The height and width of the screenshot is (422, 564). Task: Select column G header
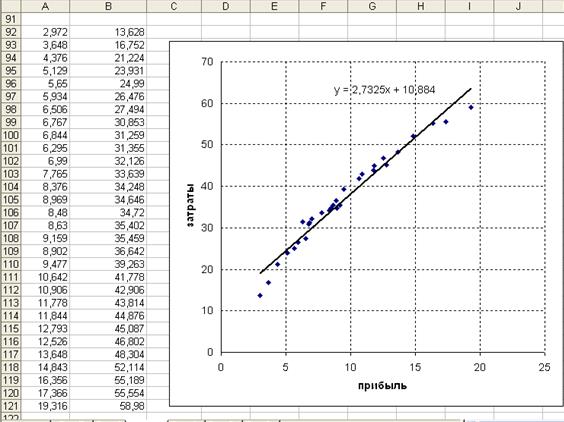(x=372, y=6)
